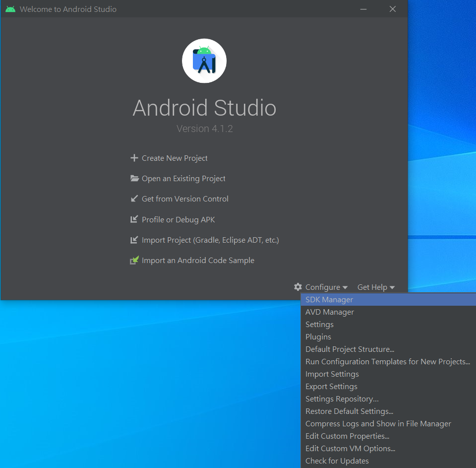Close the Welcome to Android Studio window

click(x=393, y=9)
